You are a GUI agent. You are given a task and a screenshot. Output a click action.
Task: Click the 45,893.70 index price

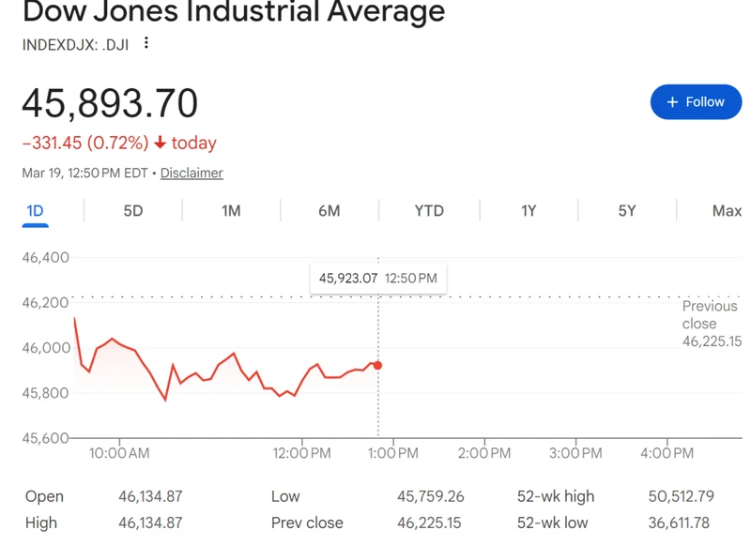point(110,103)
